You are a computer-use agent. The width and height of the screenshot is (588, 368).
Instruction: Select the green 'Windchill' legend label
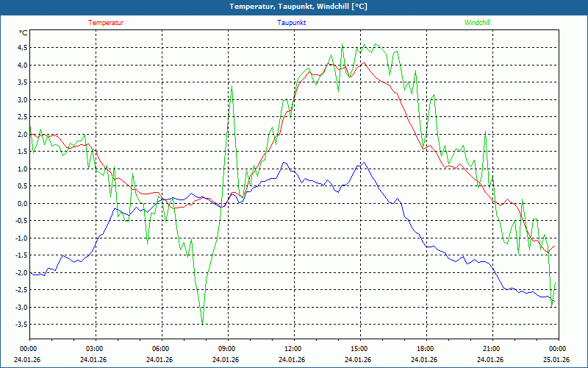pos(477,23)
